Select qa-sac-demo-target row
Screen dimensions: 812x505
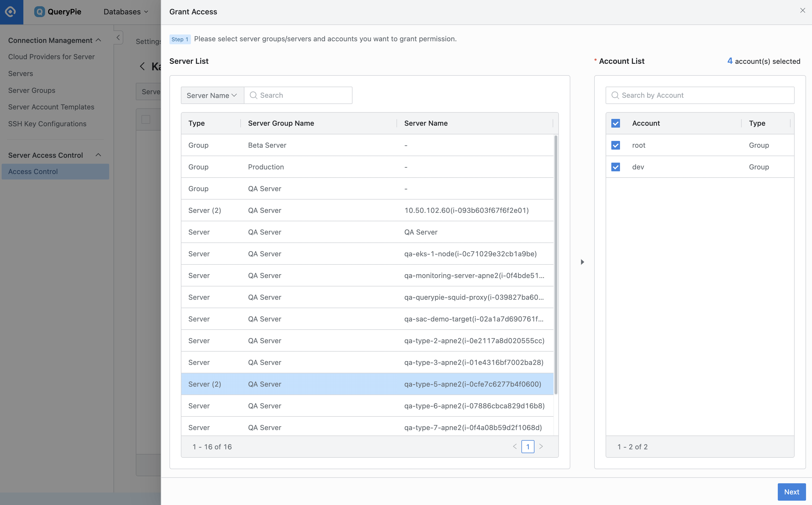pyautogui.click(x=367, y=319)
